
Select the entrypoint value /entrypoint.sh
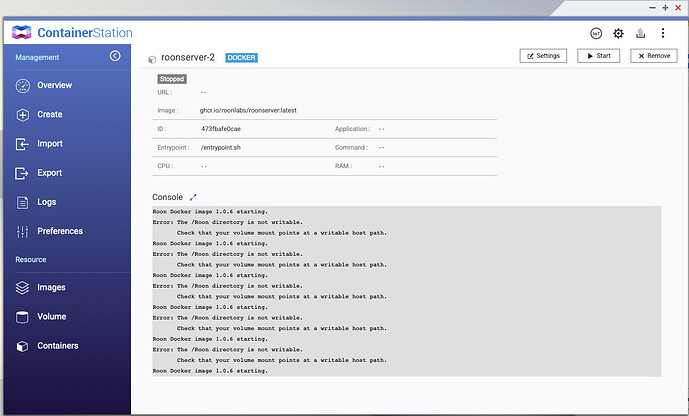coord(221,148)
